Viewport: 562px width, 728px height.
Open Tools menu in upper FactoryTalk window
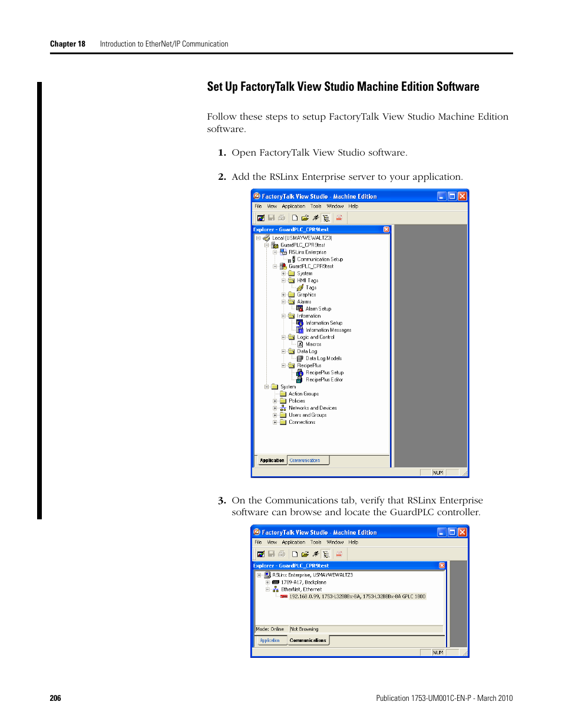(x=316, y=206)
